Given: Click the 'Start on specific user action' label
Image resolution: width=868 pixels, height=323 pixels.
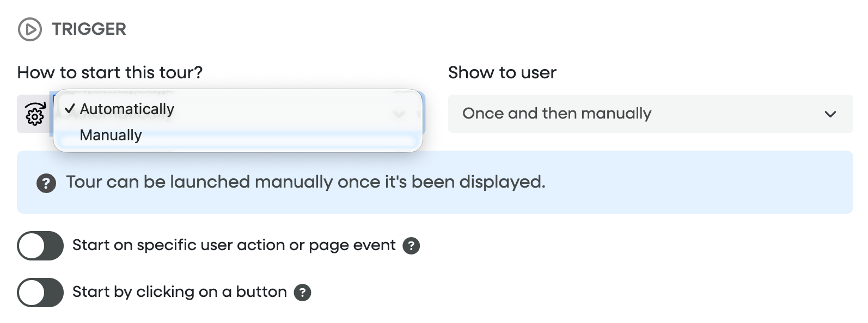Looking at the screenshot, I should (x=234, y=245).
